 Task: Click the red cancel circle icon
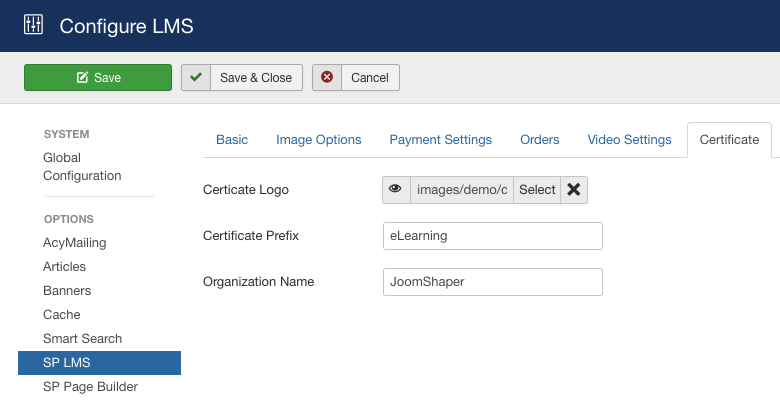point(327,78)
